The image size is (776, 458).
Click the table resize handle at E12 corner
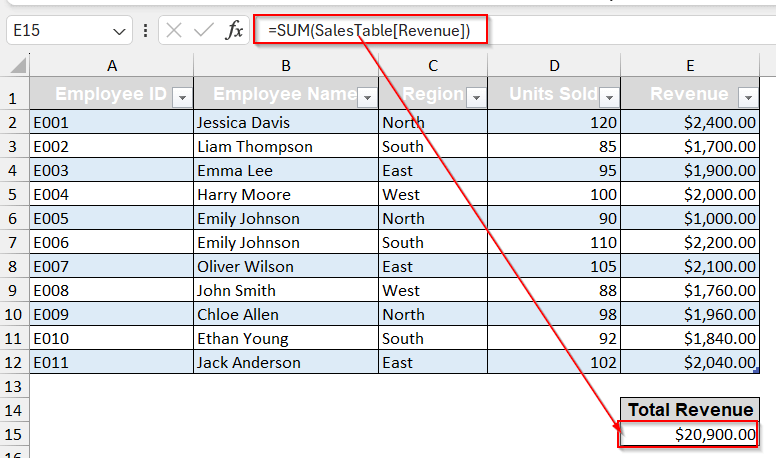tap(755, 372)
